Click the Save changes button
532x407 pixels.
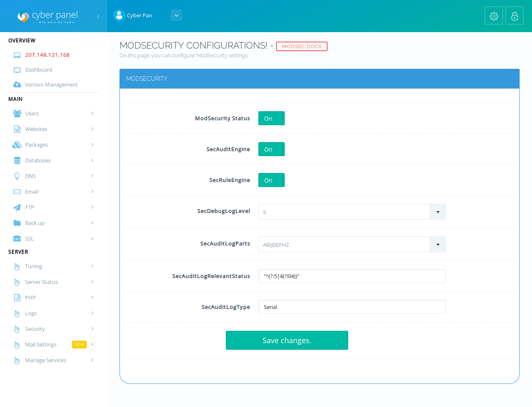(x=287, y=340)
